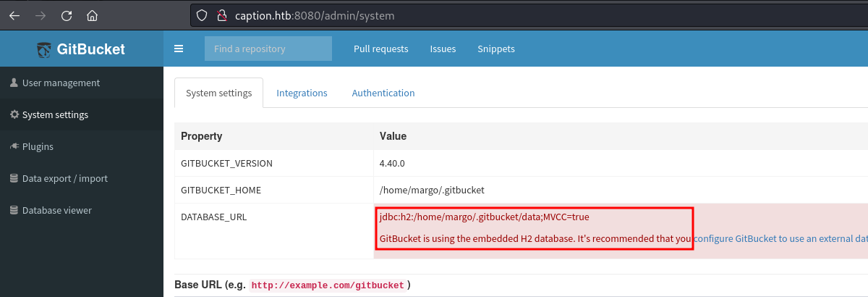Open the Database viewer

tap(56, 210)
